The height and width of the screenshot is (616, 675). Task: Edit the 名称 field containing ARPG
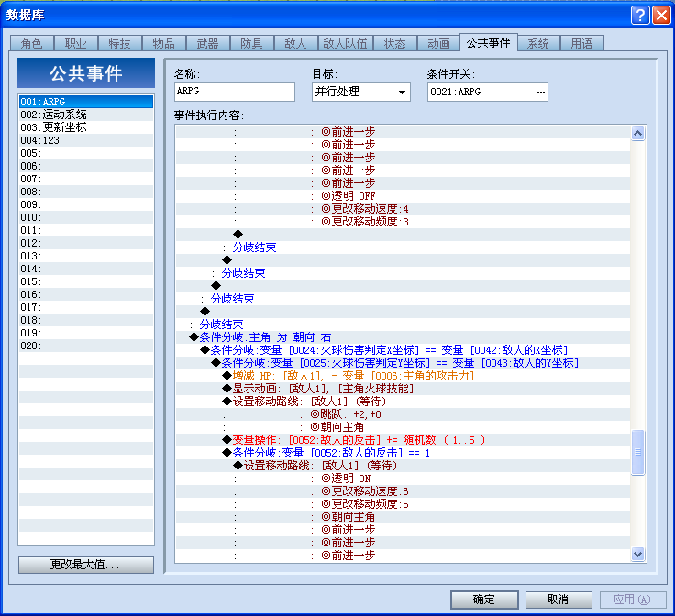coord(235,92)
